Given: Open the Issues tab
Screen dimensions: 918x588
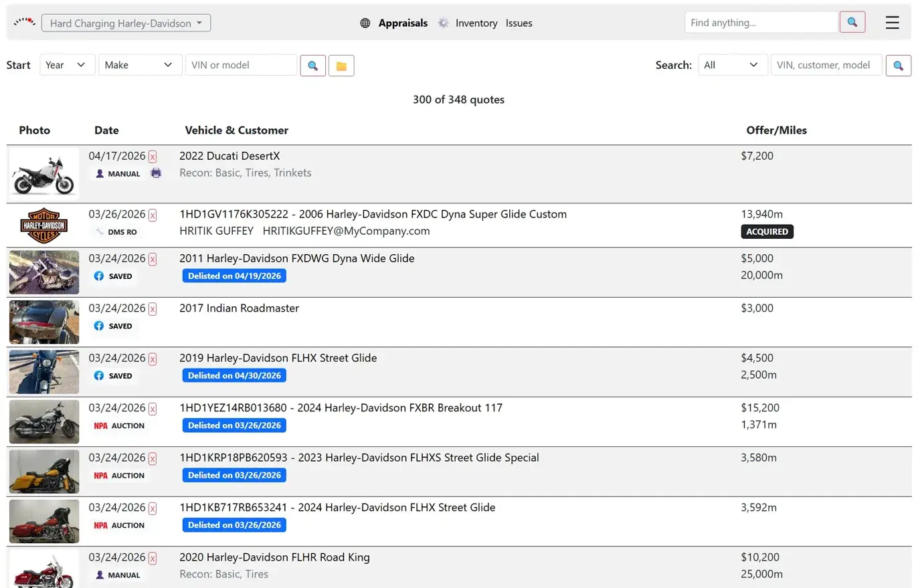Looking at the screenshot, I should [519, 23].
